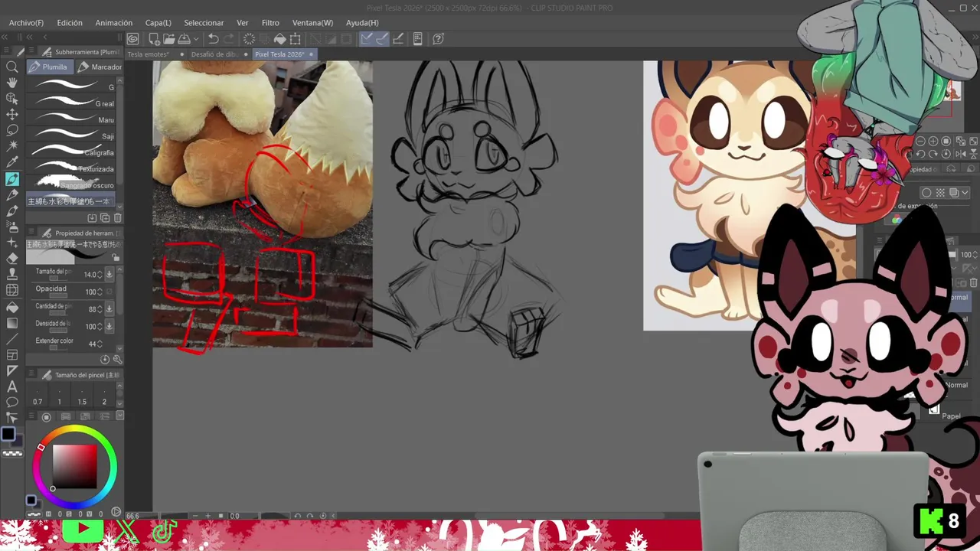Adjust Tamaño del pincel stepper arrows
This screenshot has height=551, width=980.
pos(100,274)
